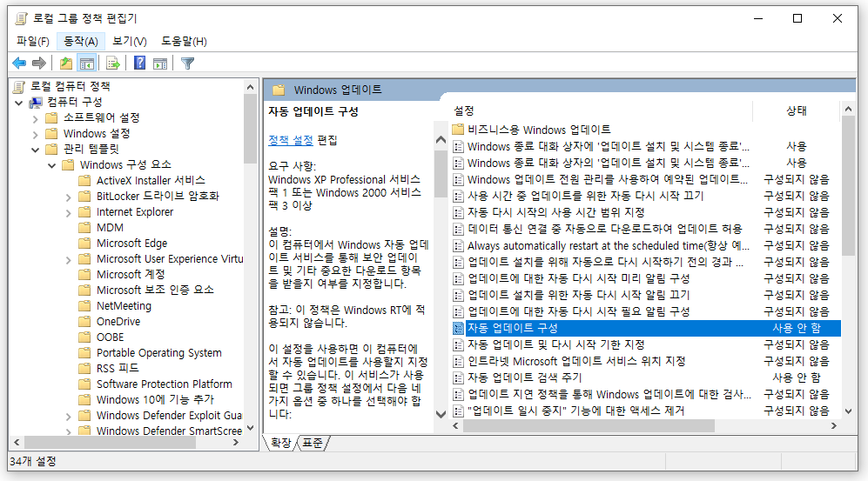Viewport: 868px width, 481px height.
Task: Open the 보기(V) menu
Action: pyautogui.click(x=130, y=41)
